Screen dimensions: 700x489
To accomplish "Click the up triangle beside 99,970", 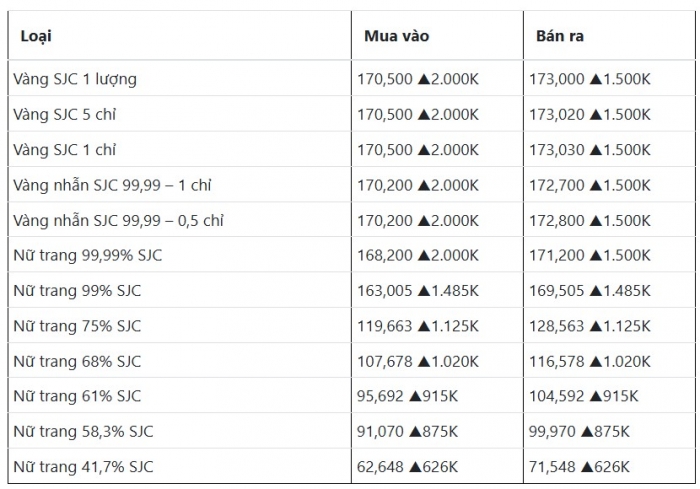I will 587,432.
